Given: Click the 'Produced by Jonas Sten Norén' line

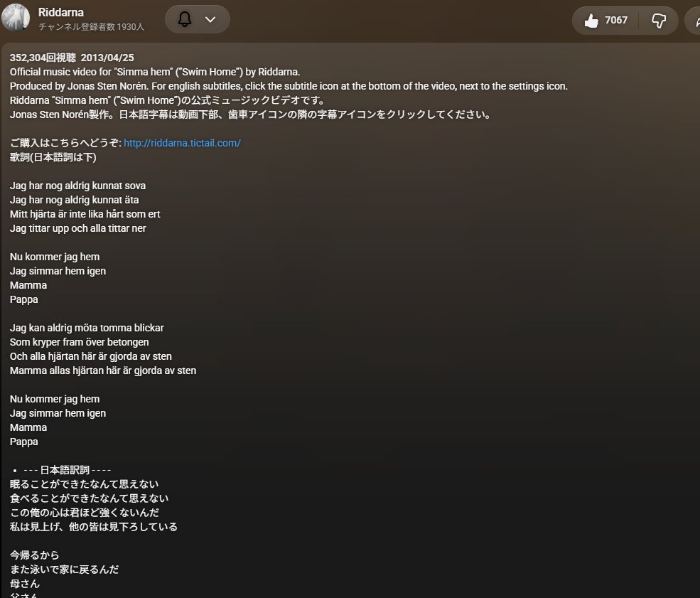Looking at the screenshot, I should (289, 86).
